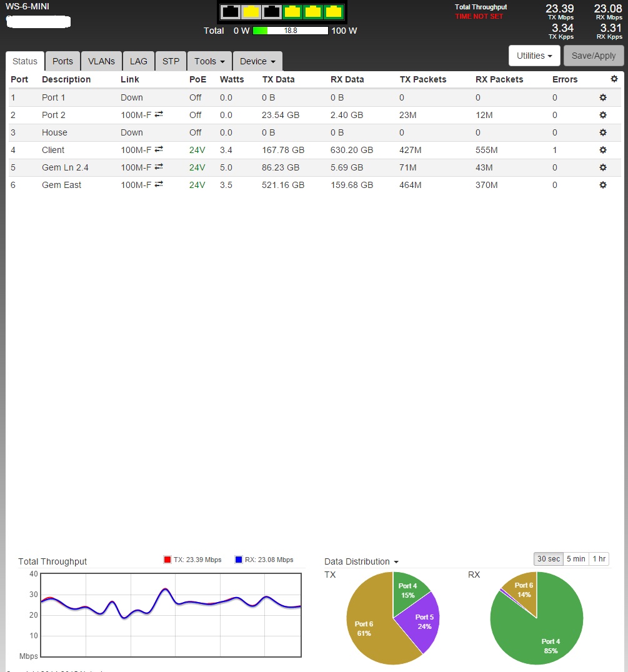Switch distribution to 5 min interval
This screenshot has width=628, height=672.
[575, 559]
